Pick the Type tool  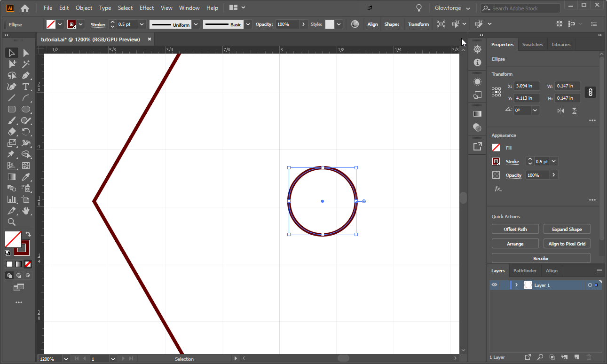click(x=26, y=87)
